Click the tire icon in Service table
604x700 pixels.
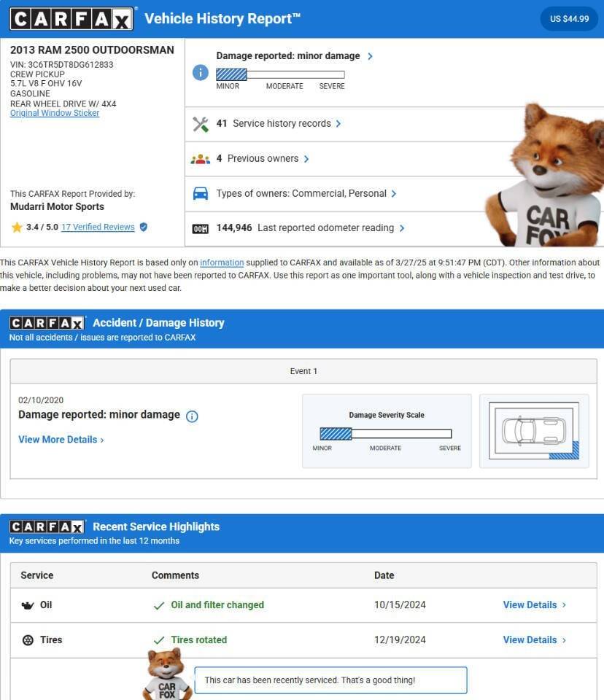tap(28, 640)
